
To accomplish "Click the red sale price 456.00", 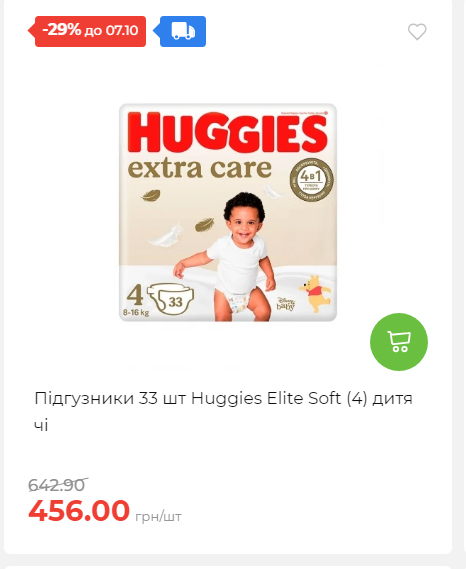I will [79, 511].
